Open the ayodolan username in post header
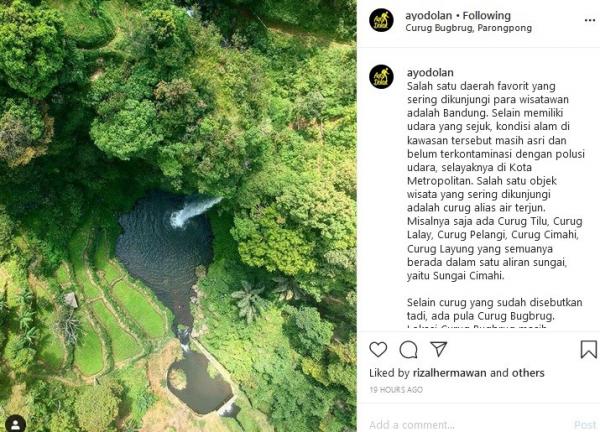Image resolution: width=600 pixels, height=432 pixels. click(x=429, y=16)
